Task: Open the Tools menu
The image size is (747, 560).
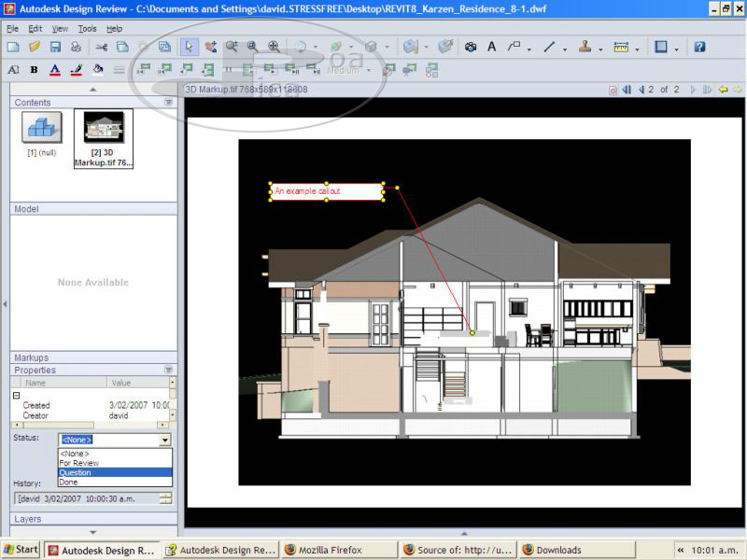Action: pyautogui.click(x=87, y=29)
